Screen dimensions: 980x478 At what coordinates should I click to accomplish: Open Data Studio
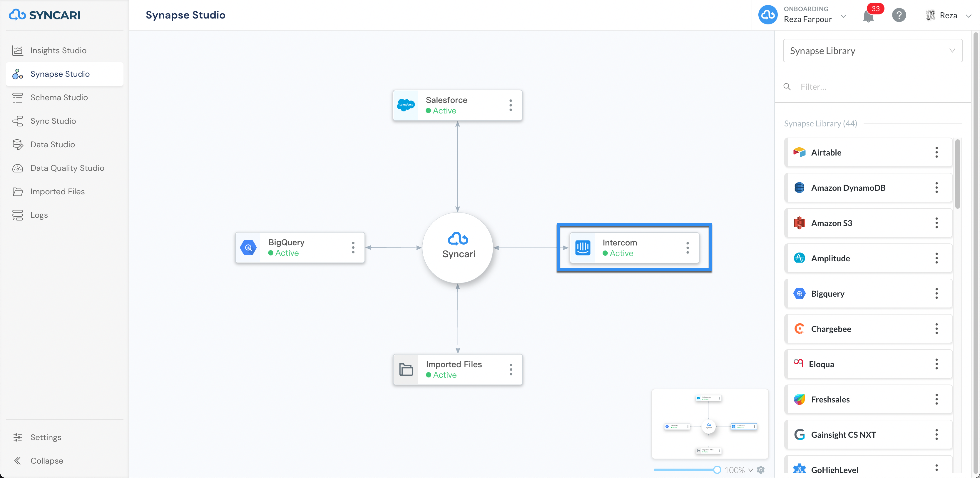point(65,145)
